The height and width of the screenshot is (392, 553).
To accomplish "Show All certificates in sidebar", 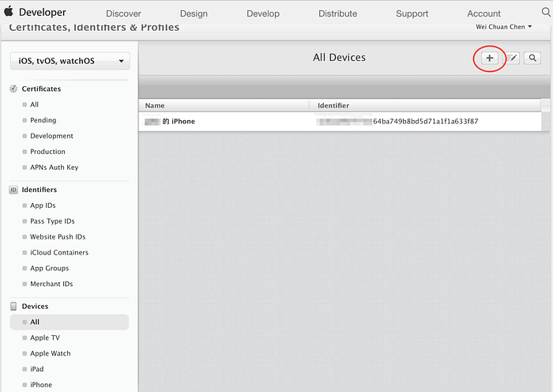I will 34,104.
